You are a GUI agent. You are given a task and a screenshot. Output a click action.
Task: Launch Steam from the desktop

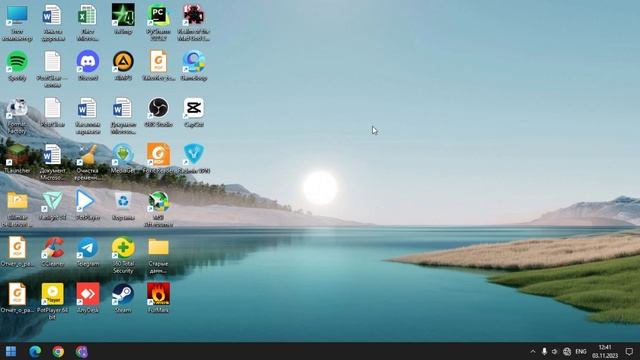click(x=123, y=298)
